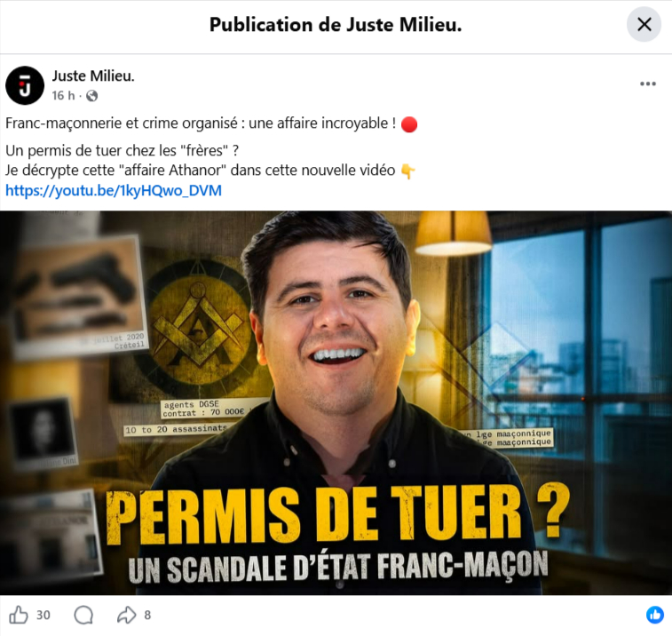Share the post via arrow icon

tap(126, 615)
